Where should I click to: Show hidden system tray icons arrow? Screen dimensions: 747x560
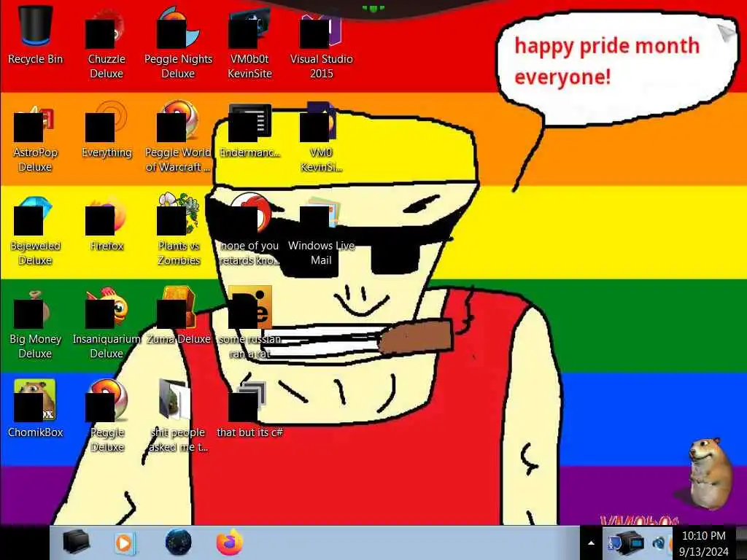point(591,542)
